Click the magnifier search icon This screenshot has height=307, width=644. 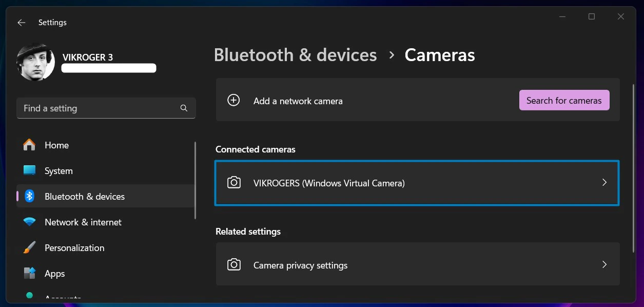pyautogui.click(x=184, y=108)
